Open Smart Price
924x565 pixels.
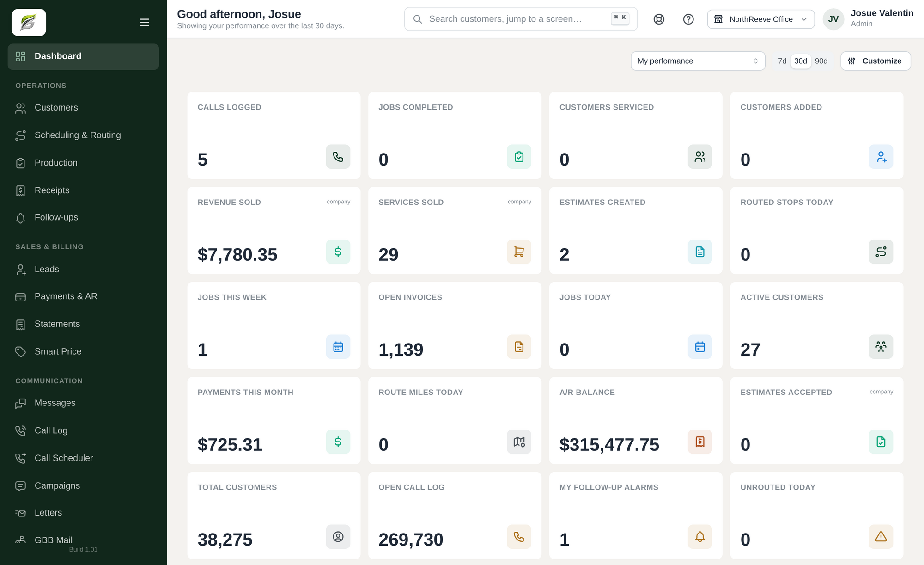(x=83, y=351)
